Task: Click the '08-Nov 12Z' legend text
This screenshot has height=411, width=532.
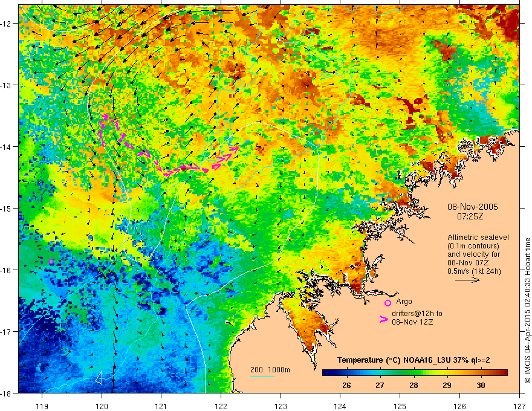Action: [412, 322]
